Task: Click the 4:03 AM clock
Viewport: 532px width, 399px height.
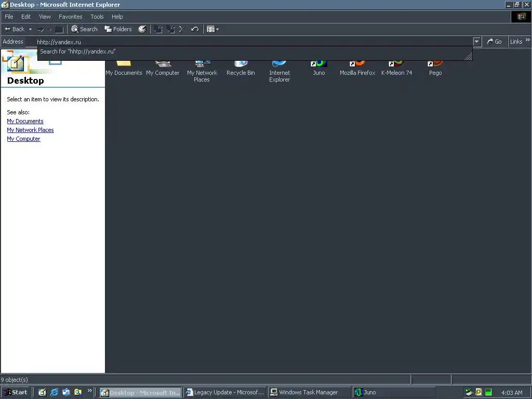Action: [x=512, y=393]
